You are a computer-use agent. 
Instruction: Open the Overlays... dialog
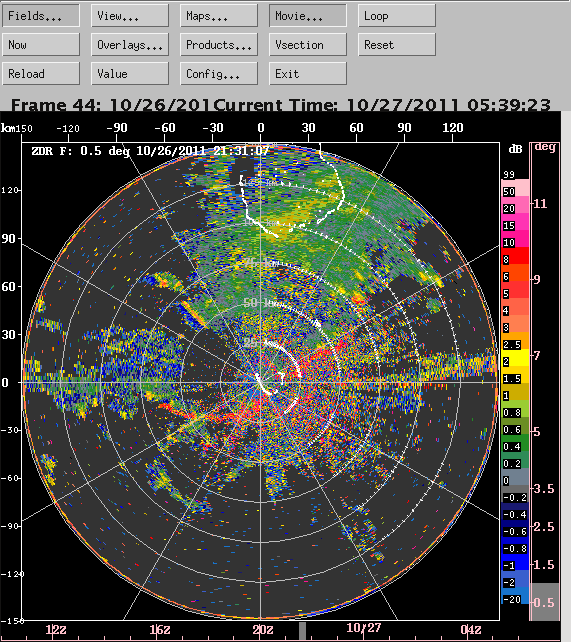pos(130,45)
